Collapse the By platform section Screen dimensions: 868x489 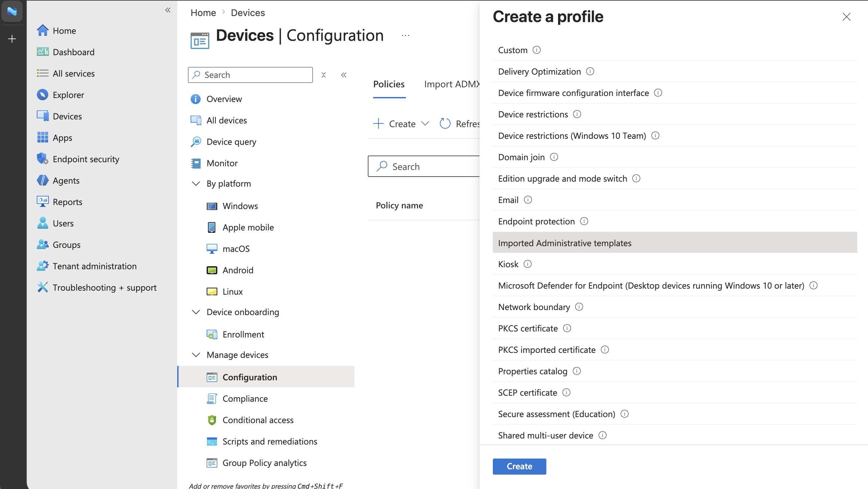(x=196, y=183)
